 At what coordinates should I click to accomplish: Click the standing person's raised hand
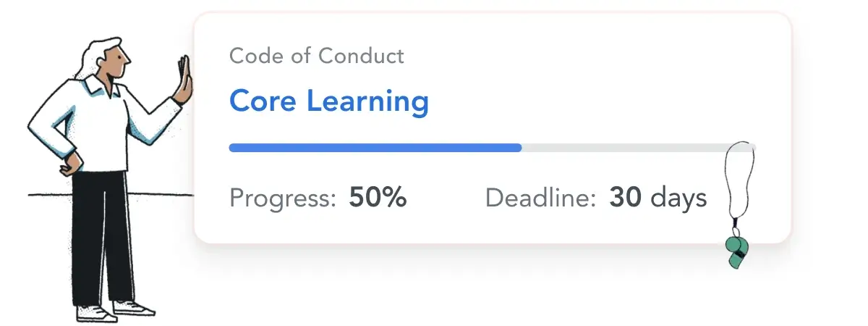coord(185,78)
